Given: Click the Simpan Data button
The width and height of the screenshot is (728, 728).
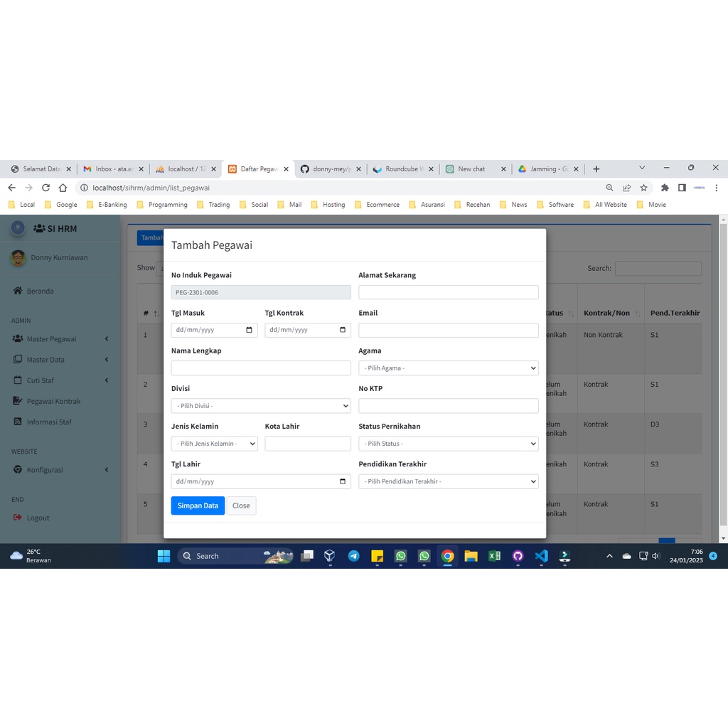Looking at the screenshot, I should coord(198,505).
